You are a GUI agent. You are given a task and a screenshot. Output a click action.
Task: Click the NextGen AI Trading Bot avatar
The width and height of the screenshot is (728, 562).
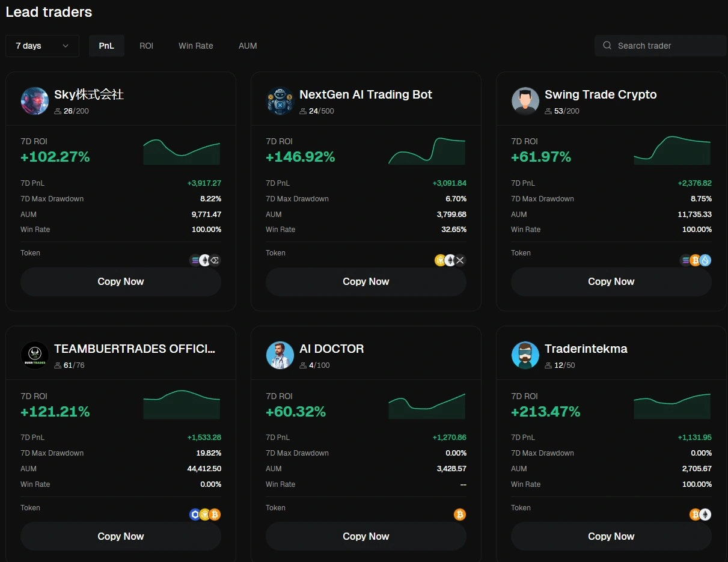click(280, 101)
